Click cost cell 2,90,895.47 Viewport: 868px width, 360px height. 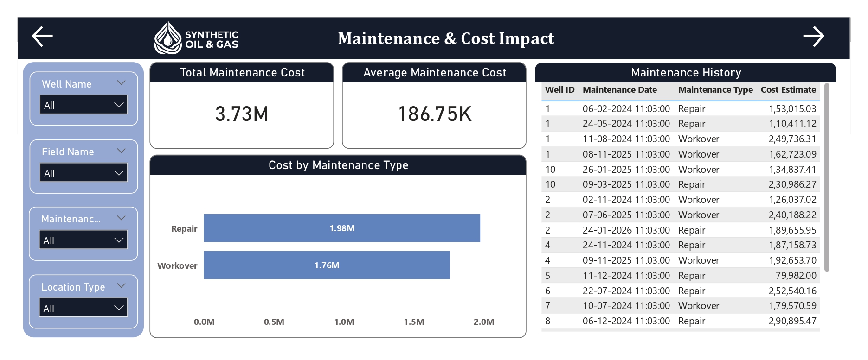click(x=792, y=321)
